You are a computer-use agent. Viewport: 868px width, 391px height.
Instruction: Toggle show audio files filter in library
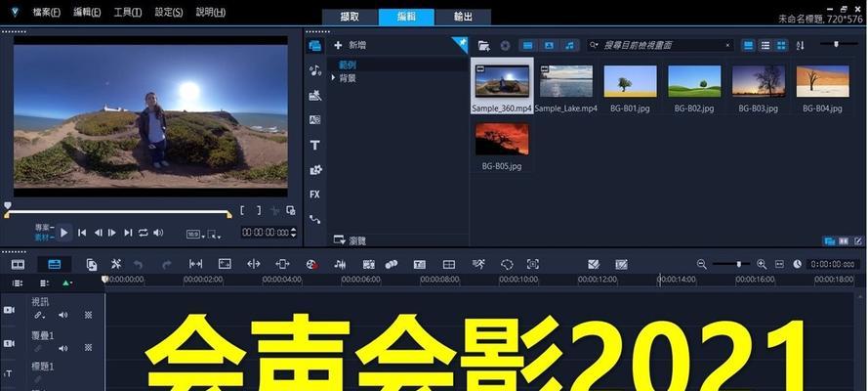click(x=569, y=45)
